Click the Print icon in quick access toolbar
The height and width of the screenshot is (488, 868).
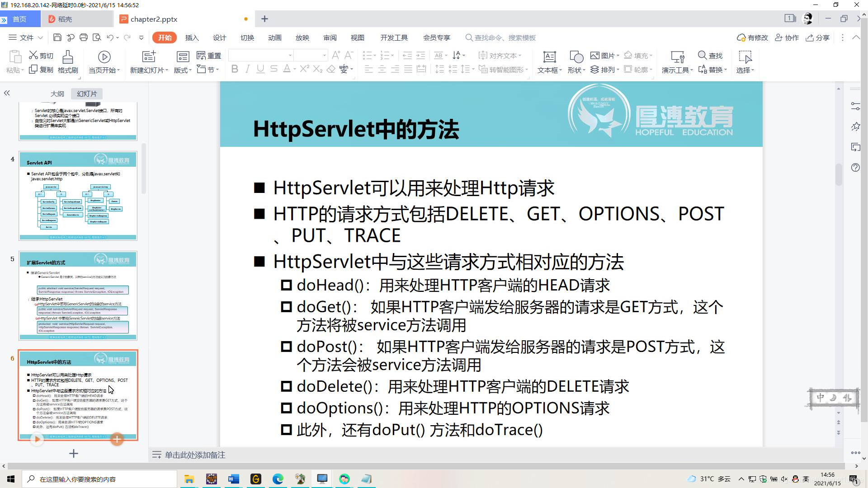[84, 38]
